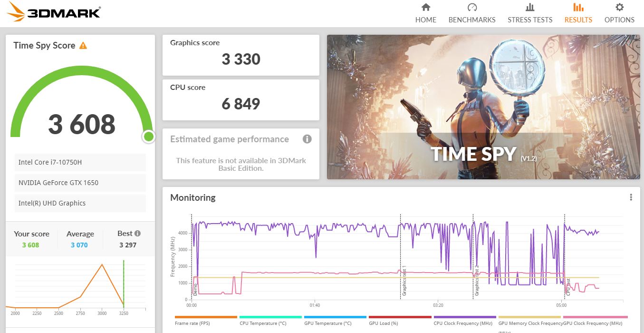Click the green line in score distribution chart
This screenshot has height=333, width=644.
point(123,284)
